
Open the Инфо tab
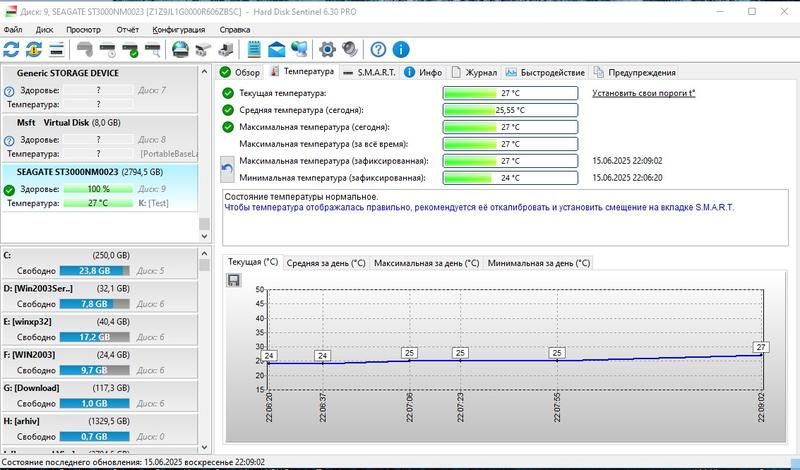point(423,72)
